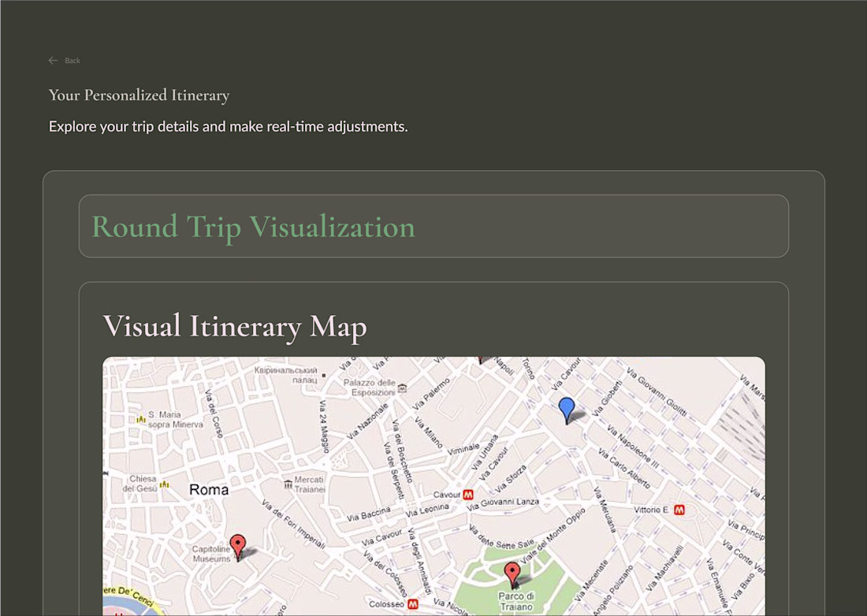Click the Via del Boschetto street label

coord(402,451)
